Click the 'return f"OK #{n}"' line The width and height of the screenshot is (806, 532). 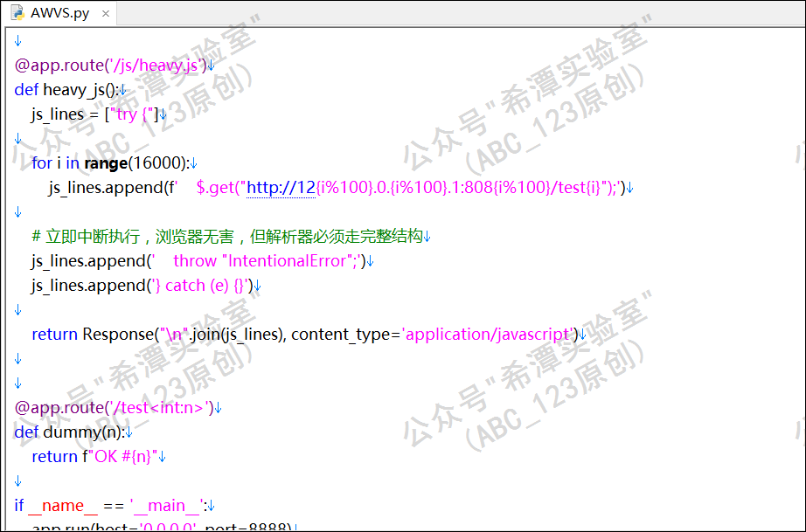pyautogui.click(x=94, y=457)
